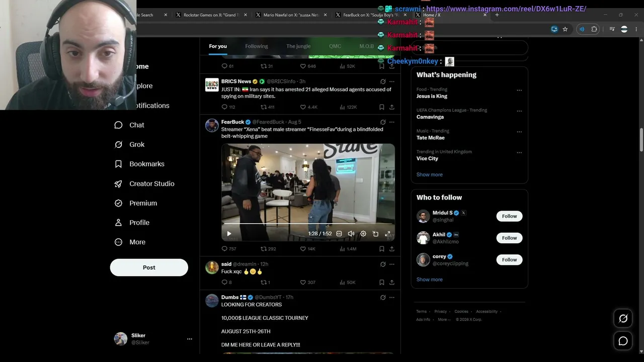644x362 pixels.
Task: Open the floating Grok button at bottom right
Action: click(x=623, y=319)
